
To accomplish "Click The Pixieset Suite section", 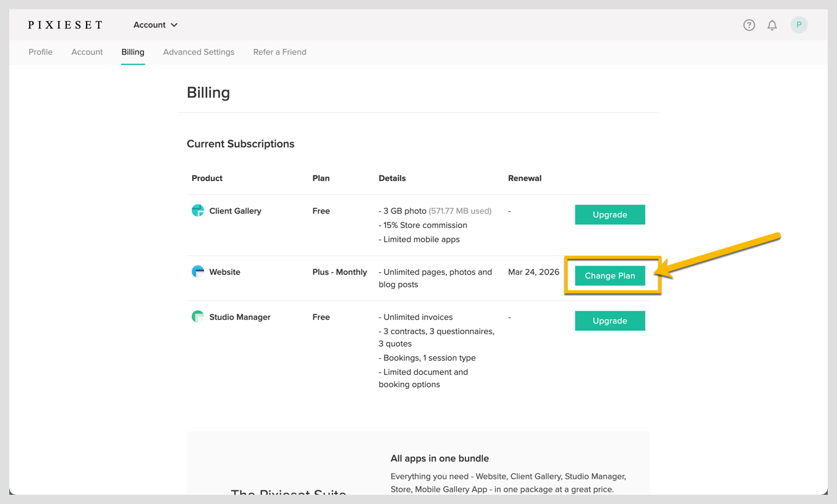I will pyautogui.click(x=288, y=492).
